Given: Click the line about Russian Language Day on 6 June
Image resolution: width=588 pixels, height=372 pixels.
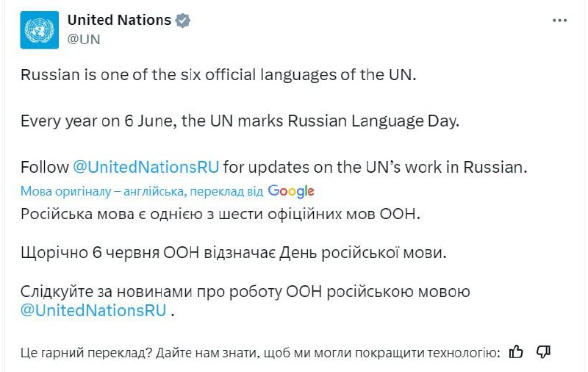Looking at the screenshot, I should pos(240,121).
